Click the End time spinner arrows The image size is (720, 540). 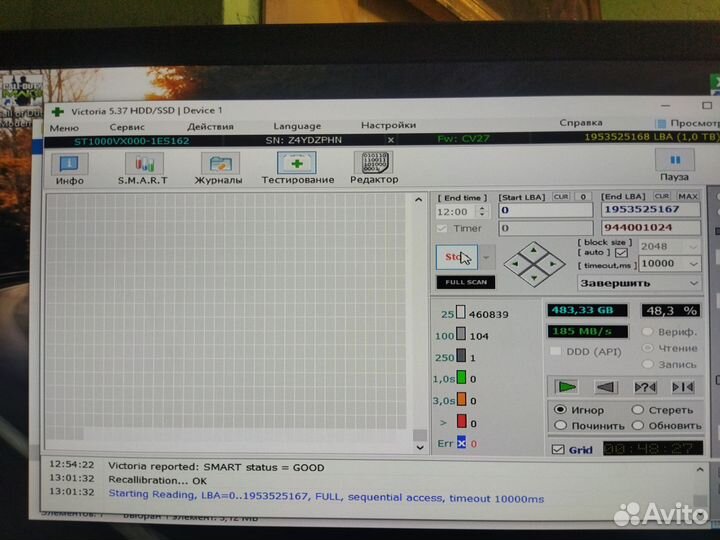tap(482, 211)
